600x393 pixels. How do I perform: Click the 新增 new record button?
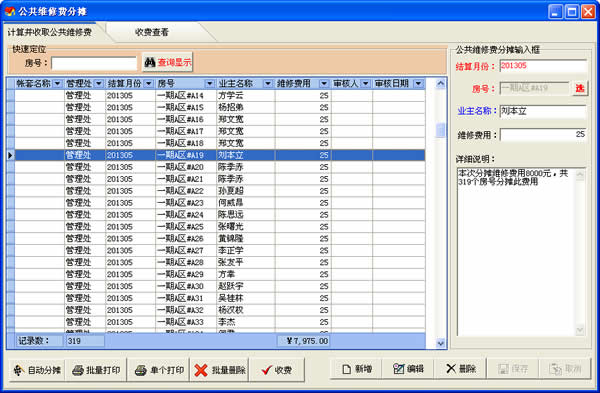coord(357,369)
